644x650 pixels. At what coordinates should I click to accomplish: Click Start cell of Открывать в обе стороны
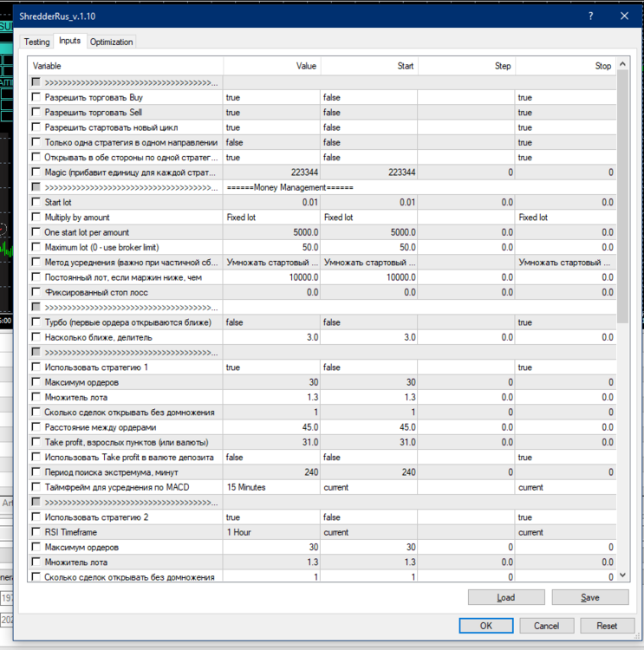click(x=369, y=158)
